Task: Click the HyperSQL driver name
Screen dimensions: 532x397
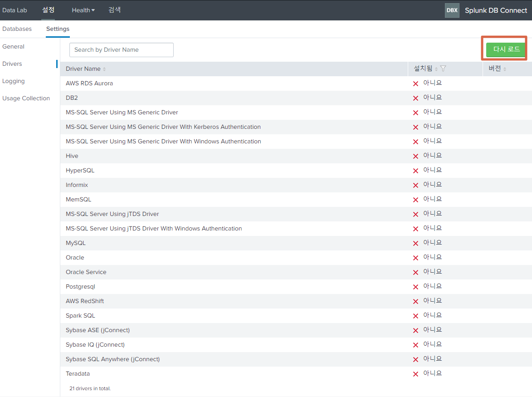Action: point(80,171)
